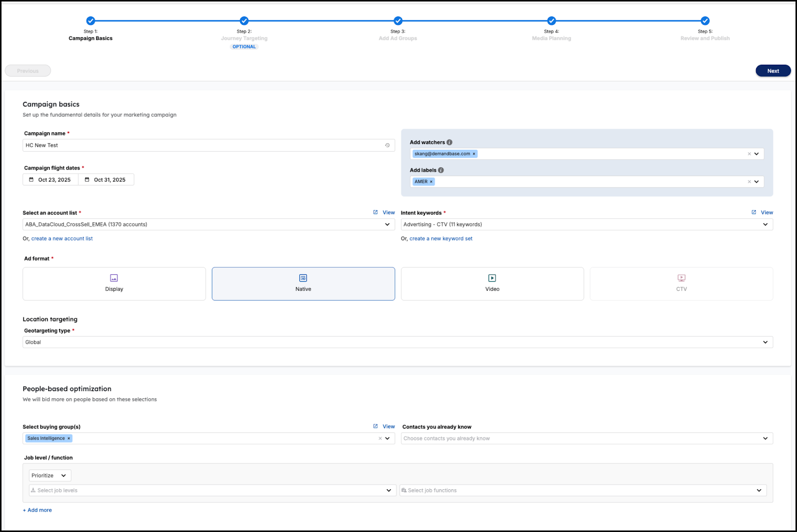Go to Step 4 Media Planning
The height and width of the screenshot is (532, 797).
pyautogui.click(x=551, y=21)
